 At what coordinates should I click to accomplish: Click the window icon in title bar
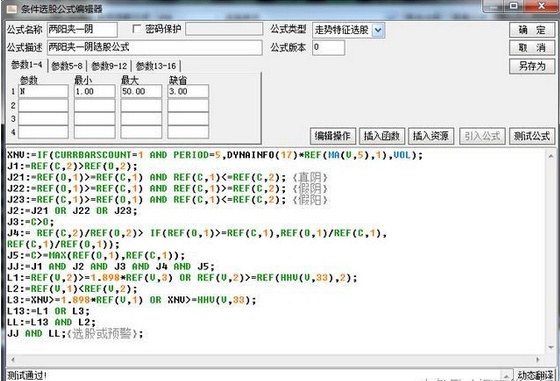(x=11, y=9)
